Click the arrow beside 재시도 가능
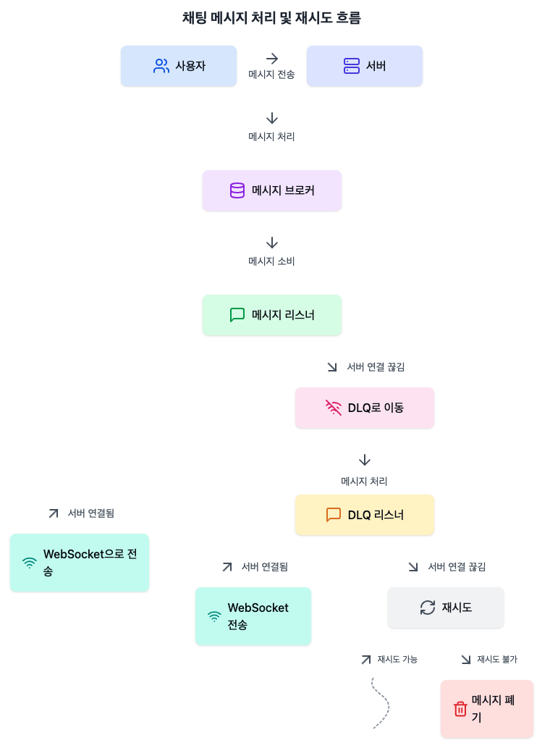 click(x=366, y=660)
